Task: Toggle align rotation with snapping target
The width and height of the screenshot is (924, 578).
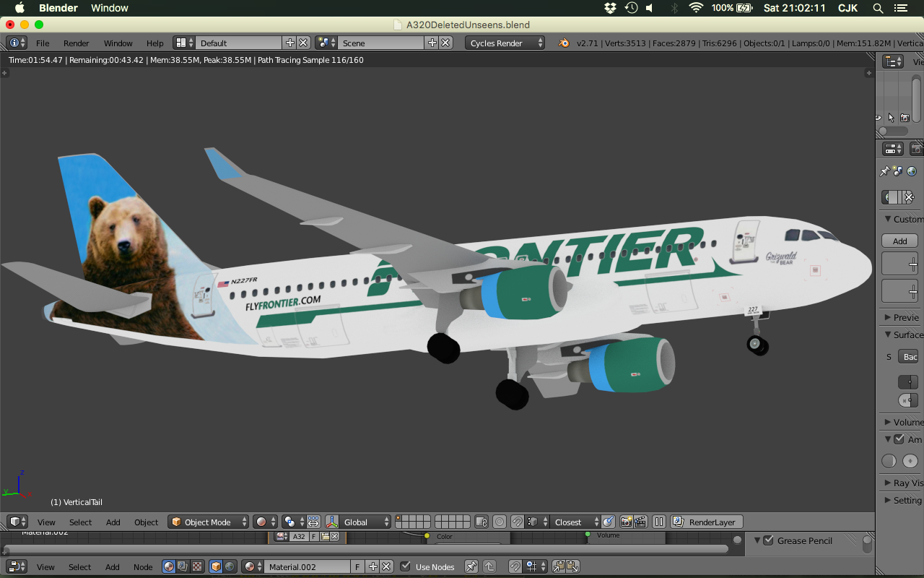Action: tap(608, 522)
